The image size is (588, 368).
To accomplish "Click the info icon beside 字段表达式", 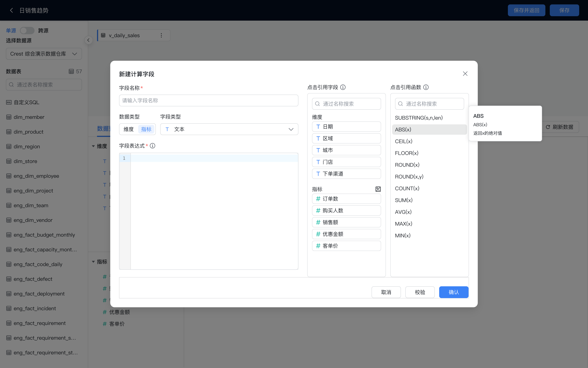I will [x=152, y=146].
